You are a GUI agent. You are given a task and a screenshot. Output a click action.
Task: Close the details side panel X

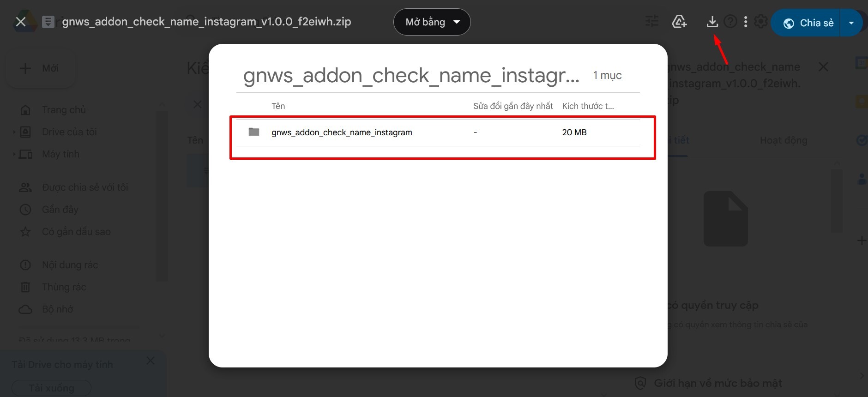click(x=823, y=67)
